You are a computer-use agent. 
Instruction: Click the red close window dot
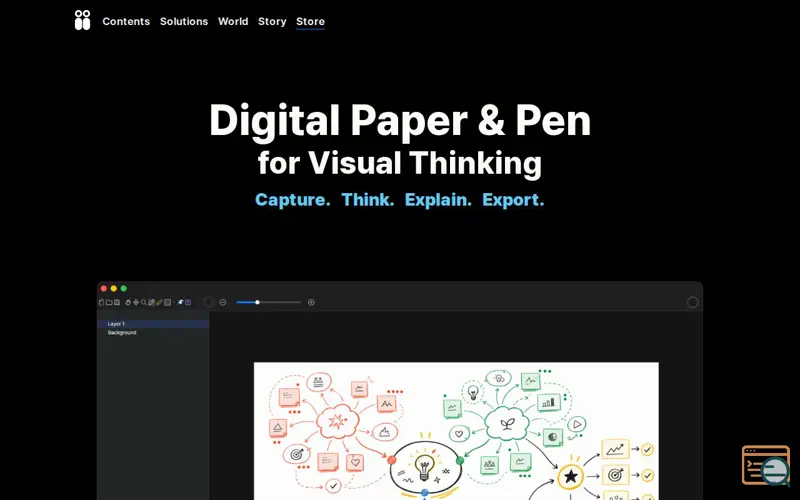(x=104, y=289)
